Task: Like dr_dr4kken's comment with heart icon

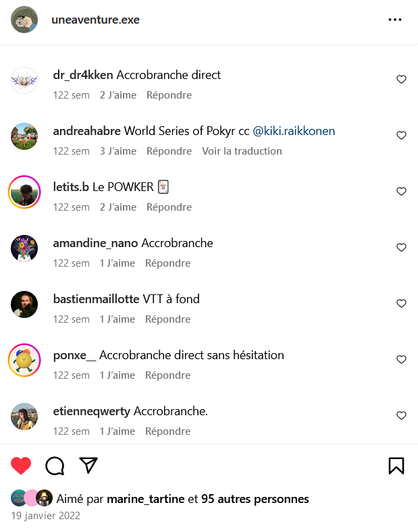Action: pyautogui.click(x=401, y=80)
